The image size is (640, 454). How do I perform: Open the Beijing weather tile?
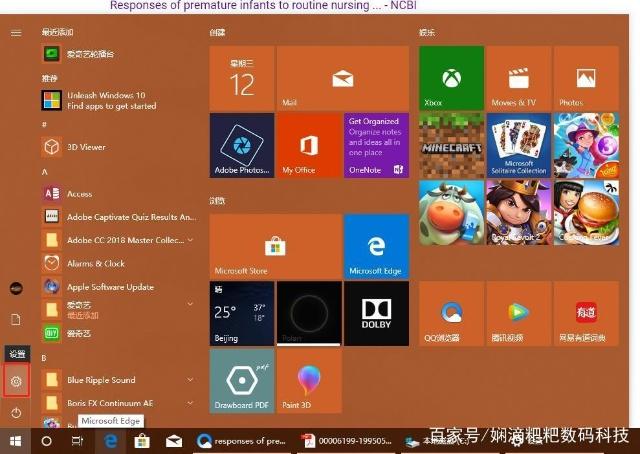(x=242, y=314)
